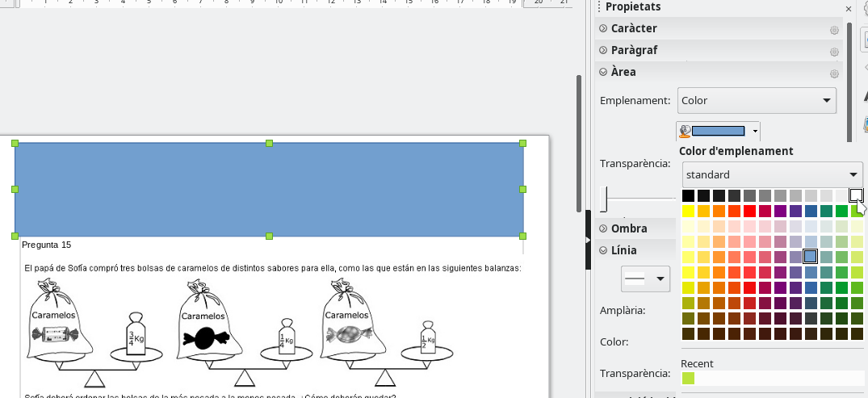Screen dimensions: 868x398
Task: Expand the Paràgraf section
Action: click(603, 50)
